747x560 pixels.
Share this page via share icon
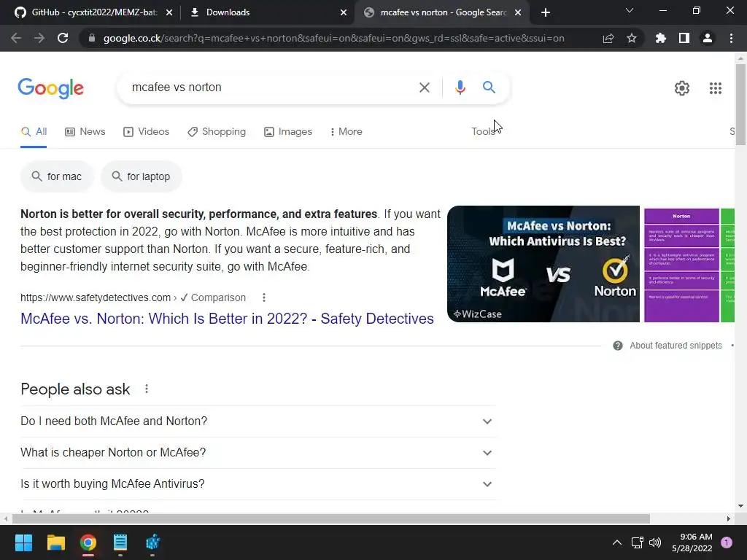608,38
